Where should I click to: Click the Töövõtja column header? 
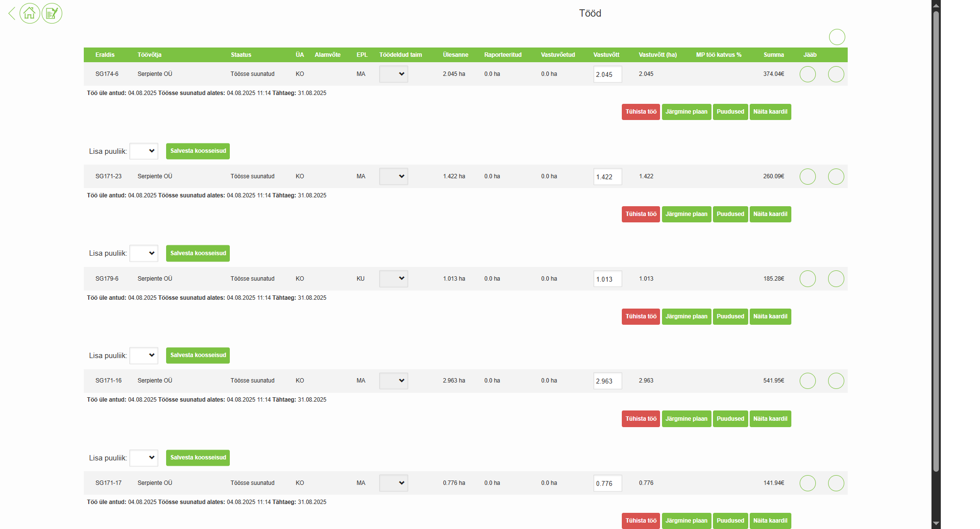(149, 55)
